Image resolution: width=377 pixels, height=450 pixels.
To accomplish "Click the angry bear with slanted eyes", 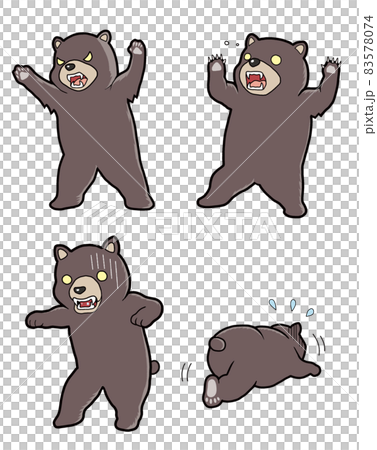I will click(x=83, y=120).
